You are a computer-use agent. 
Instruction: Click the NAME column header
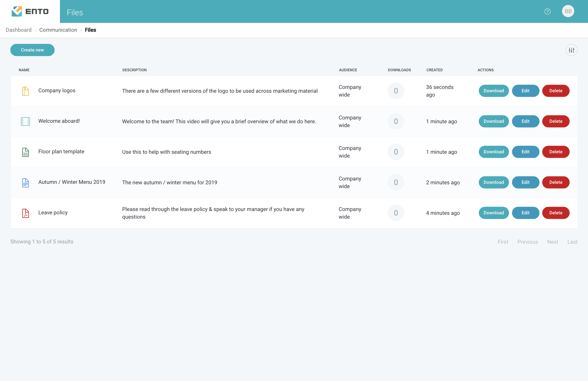pos(24,70)
